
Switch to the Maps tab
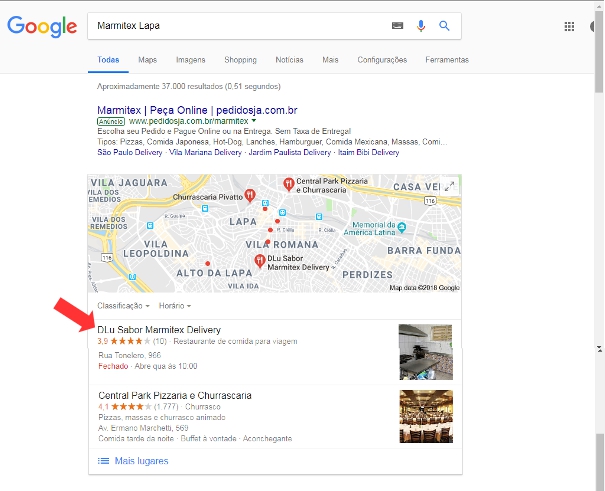click(147, 60)
